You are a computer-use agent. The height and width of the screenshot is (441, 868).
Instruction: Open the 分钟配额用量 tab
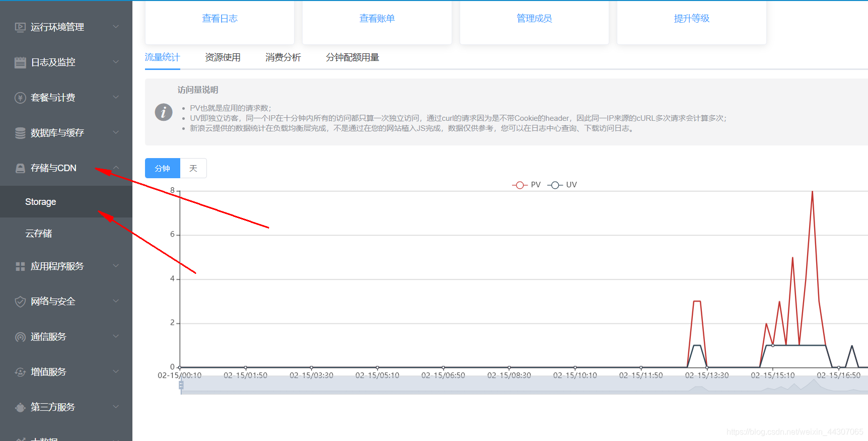click(x=352, y=57)
